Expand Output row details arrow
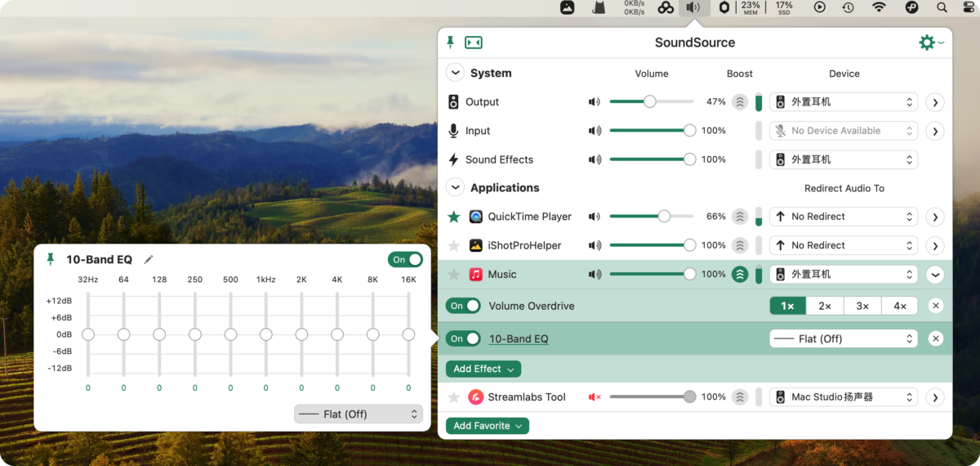This screenshot has width=980, height=466. pyautogui.click(x=935, y=102)
